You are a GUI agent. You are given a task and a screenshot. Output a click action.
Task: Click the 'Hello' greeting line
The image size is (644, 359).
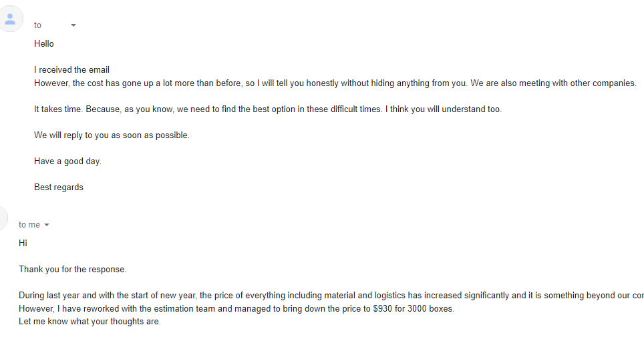pyautogui.click(x=44, y=44)
